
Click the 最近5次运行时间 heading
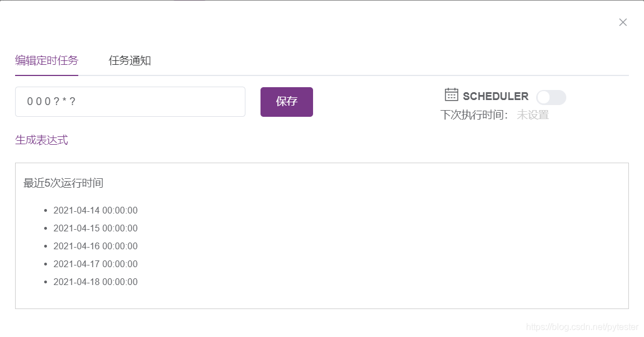(x=63, y=183)
